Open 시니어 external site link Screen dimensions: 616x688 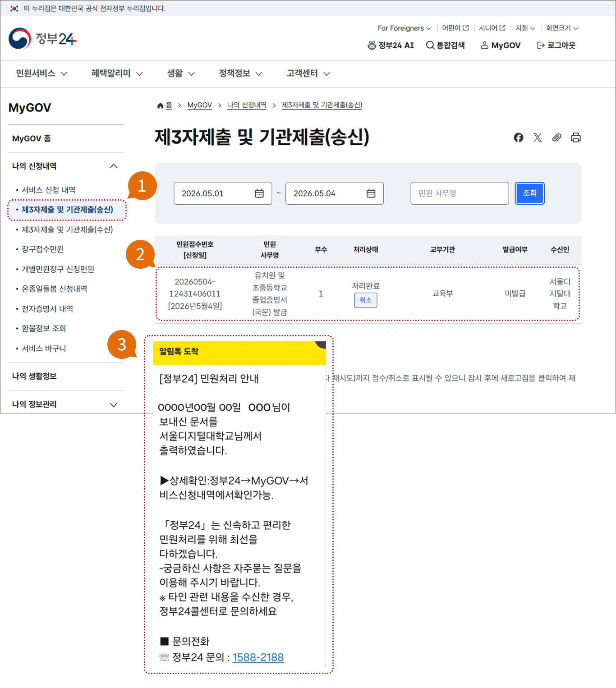click(492, 28)
